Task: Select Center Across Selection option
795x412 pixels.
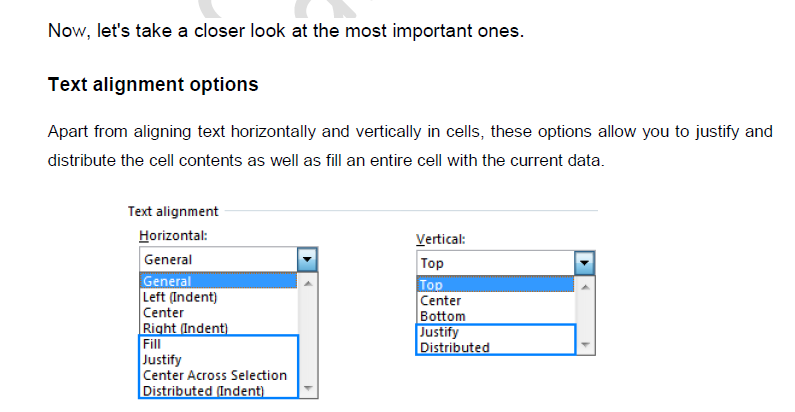Action: tap(214, 375)
